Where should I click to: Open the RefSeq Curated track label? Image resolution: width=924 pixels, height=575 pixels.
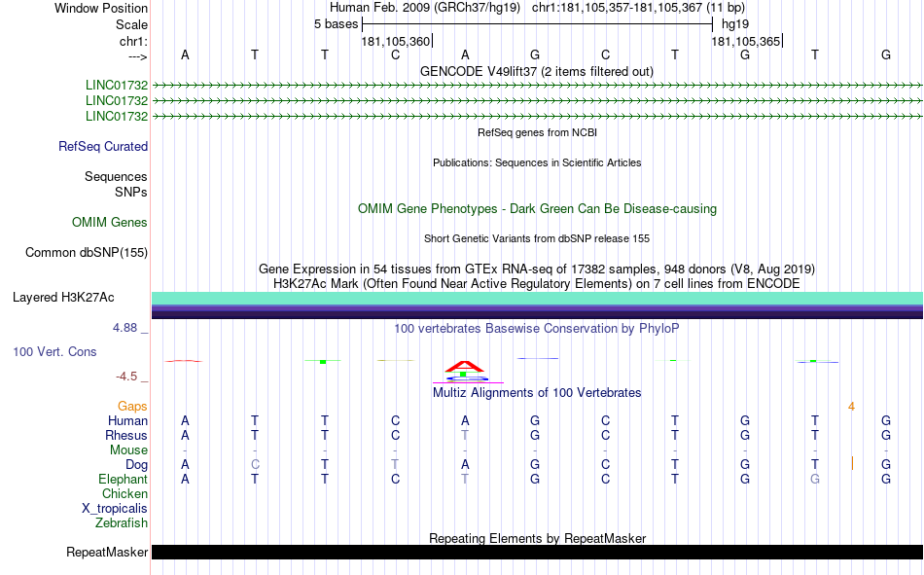click(x=103, y=146)
